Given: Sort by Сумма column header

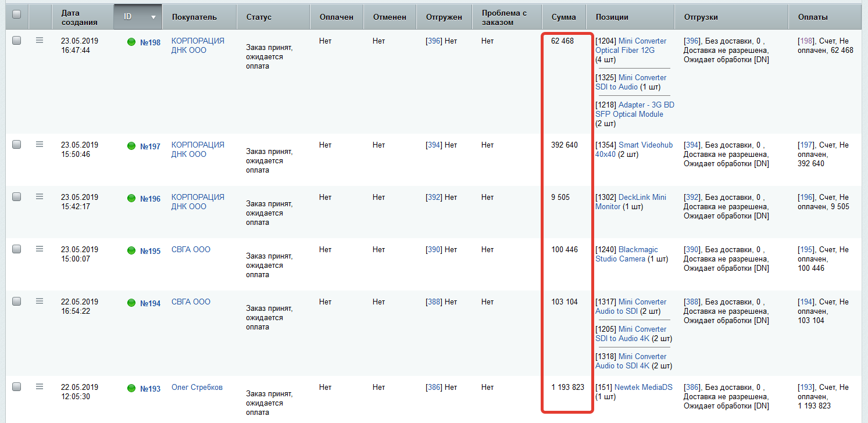Looking at the screenshot, I should 563,17.
